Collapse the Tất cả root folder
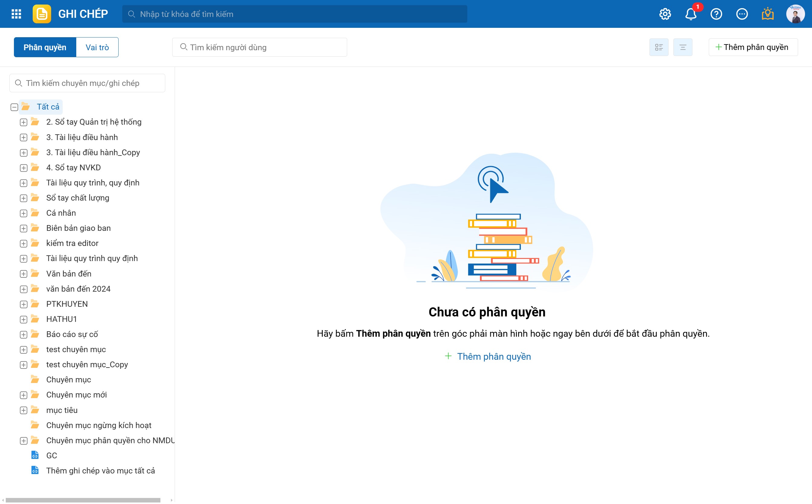Viewport: 812px width, 504px height. 14,107
